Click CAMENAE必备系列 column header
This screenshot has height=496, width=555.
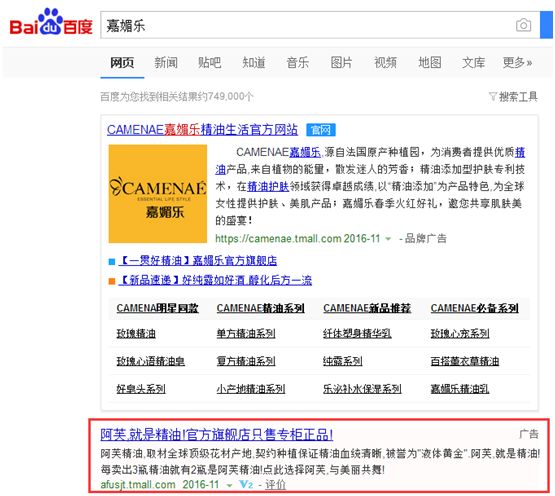click(x=475, y=308)
